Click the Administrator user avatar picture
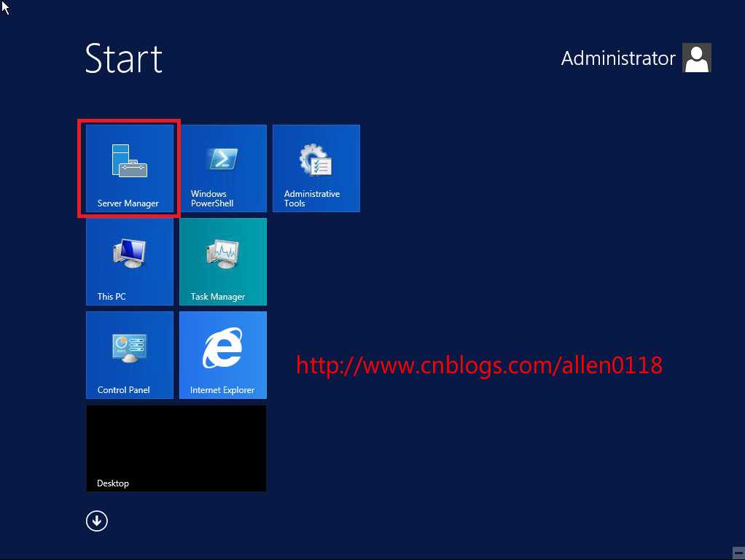This screenshot has height=560, width=745. pos(697,58)
